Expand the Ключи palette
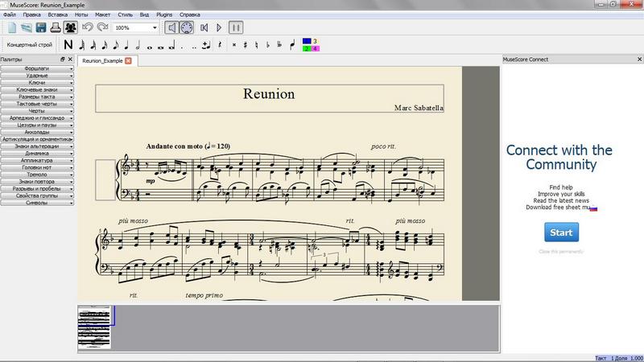 [37, 83]
